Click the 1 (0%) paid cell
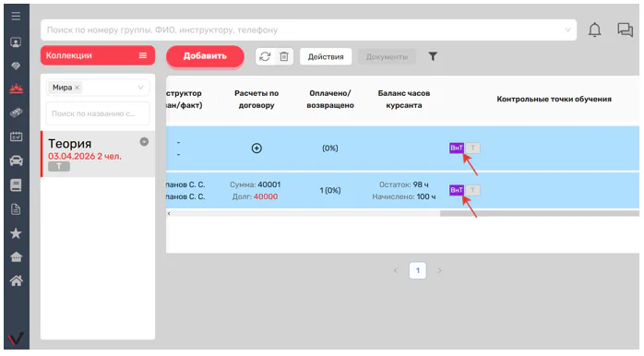The width and height of the screenshot is (644, 356). tap(330, 191)
